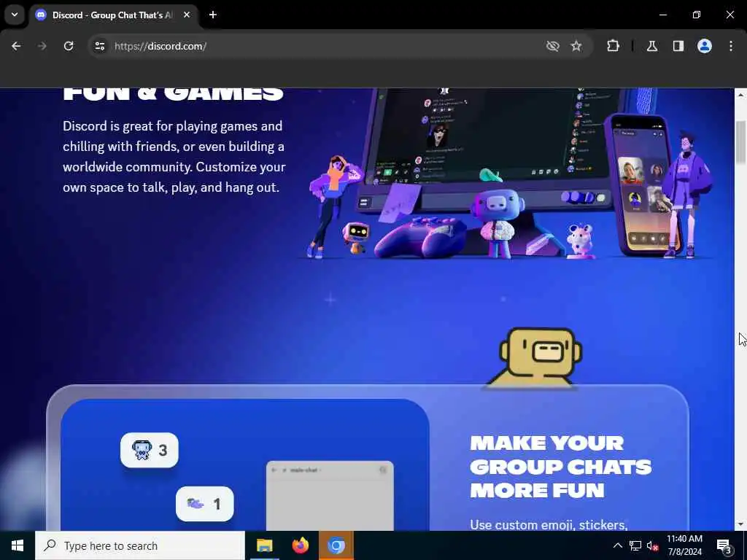Click the muted volume tray icon
Screen dimensions: 747x560
[652, 545]
